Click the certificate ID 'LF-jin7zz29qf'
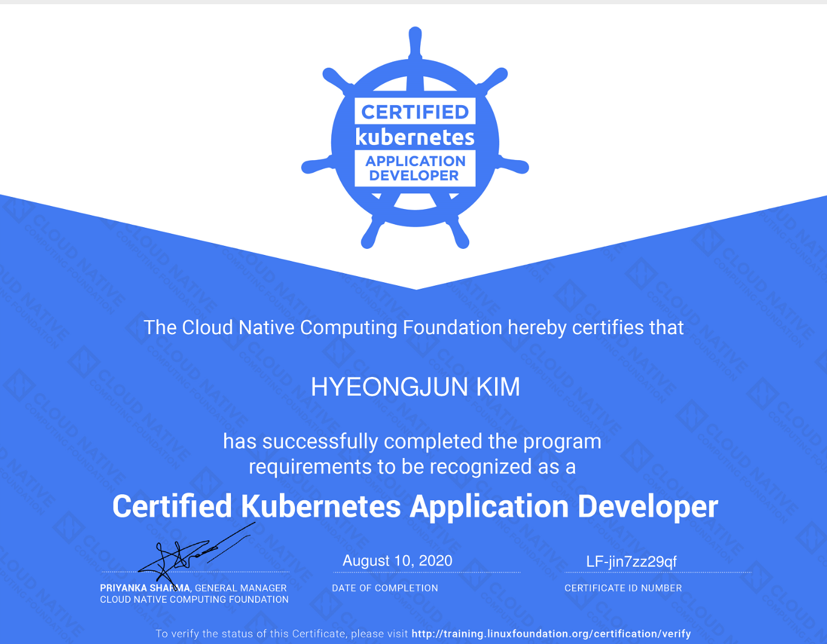The width and height of the screenshot is (827, 644). click(631, 561)
